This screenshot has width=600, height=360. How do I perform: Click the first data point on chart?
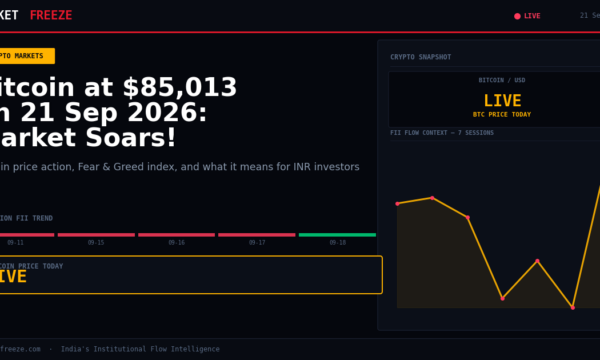pos(398,204)
